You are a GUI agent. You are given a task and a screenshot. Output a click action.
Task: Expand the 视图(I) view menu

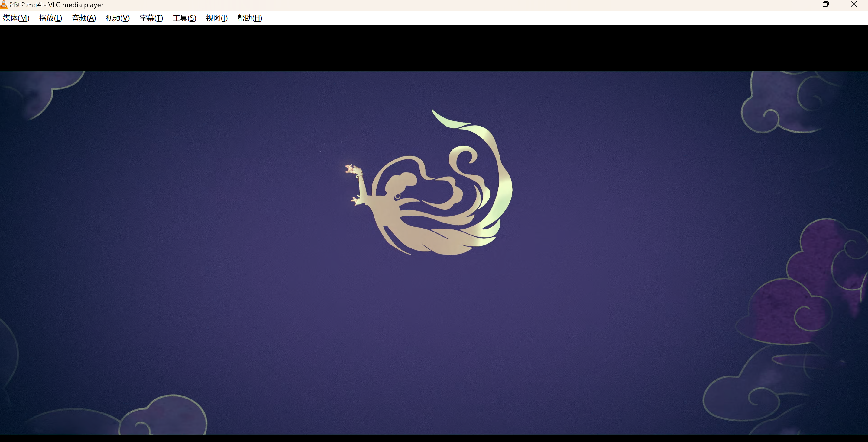pos(217,18)
